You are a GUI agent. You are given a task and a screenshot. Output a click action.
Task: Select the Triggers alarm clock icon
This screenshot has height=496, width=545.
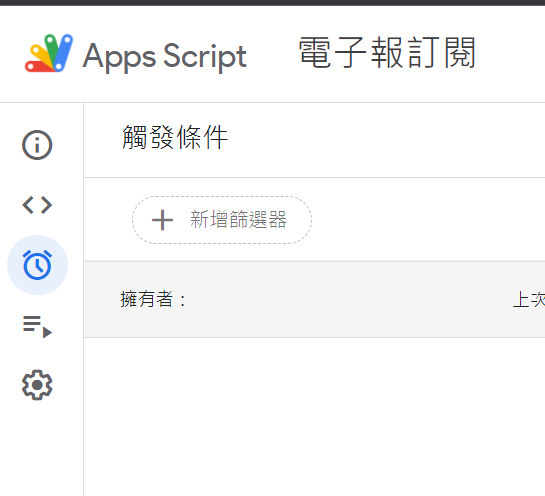[x=37, y=265]
